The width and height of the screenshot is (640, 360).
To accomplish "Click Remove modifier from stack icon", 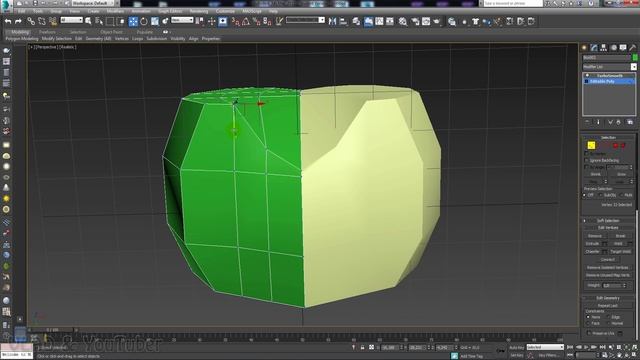I will click(x=619, y=122).
